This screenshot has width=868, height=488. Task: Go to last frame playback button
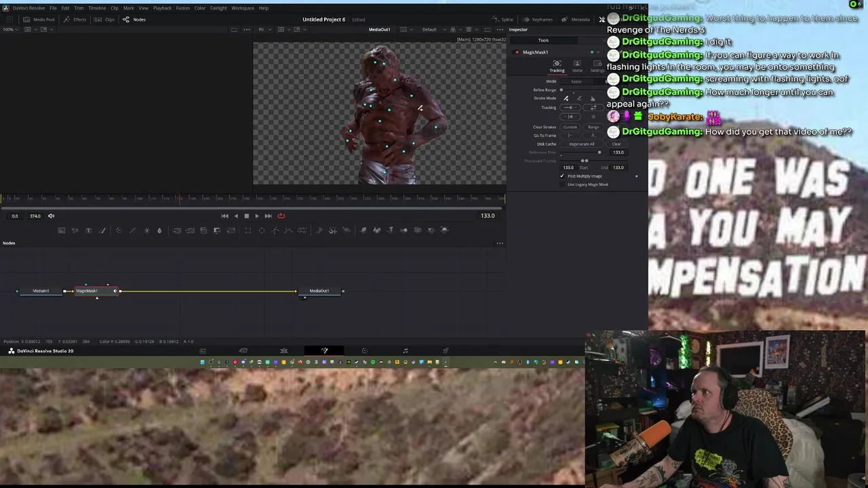tap(268, 216)
